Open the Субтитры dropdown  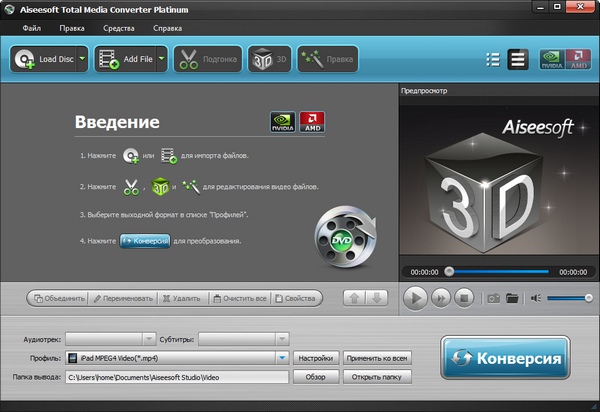243,339
